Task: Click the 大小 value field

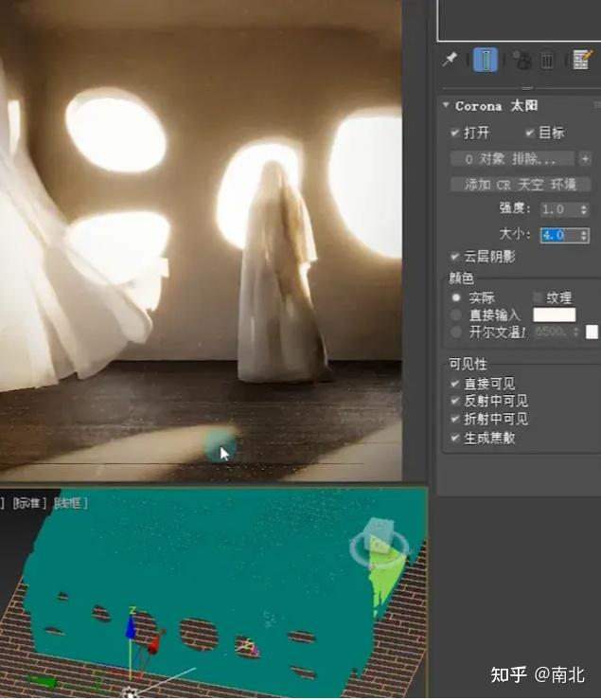Action: click(559, 235)
